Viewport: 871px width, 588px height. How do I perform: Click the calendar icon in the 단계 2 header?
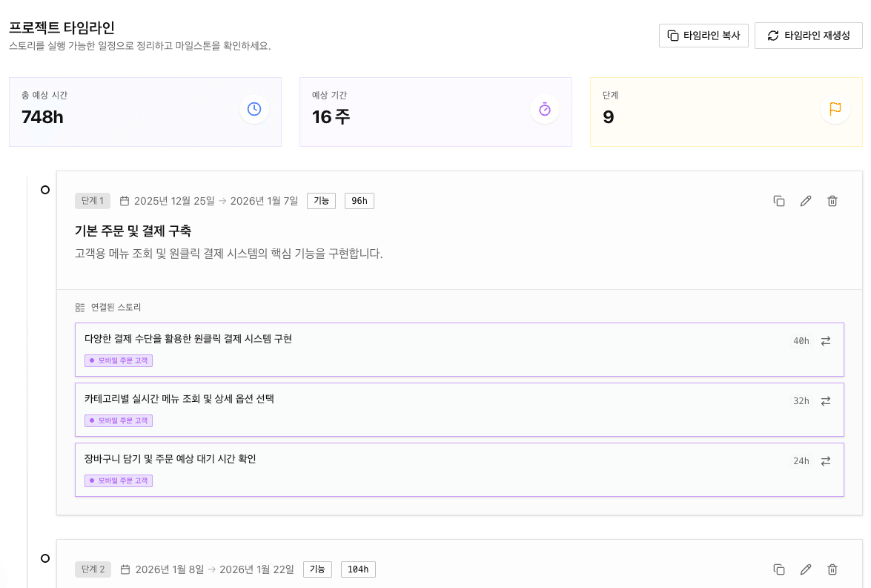tap(127, 569)
